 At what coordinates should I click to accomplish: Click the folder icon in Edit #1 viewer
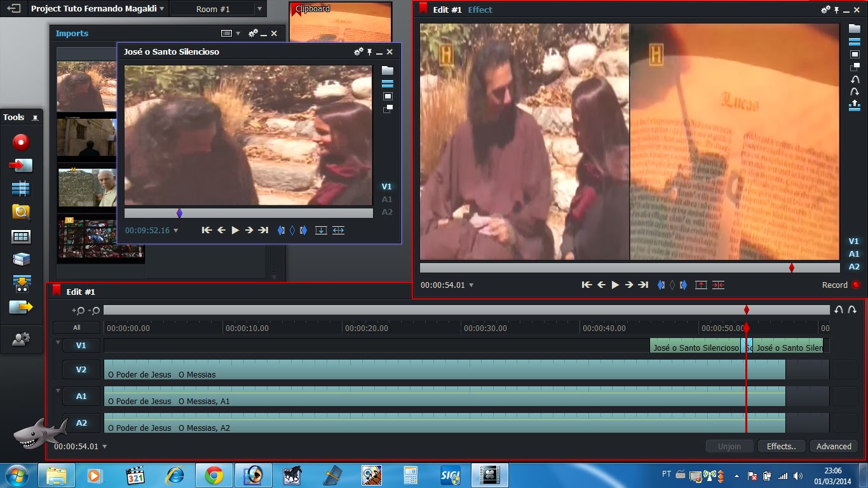click(855, 29)
